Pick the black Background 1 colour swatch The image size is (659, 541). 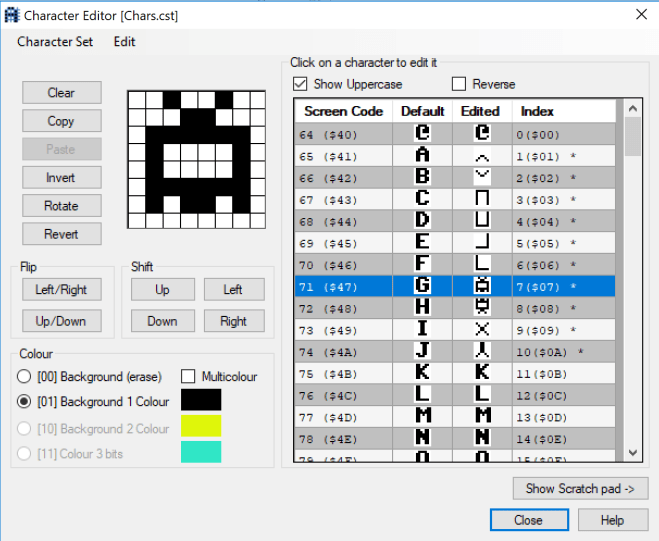[x=201, y=400]
